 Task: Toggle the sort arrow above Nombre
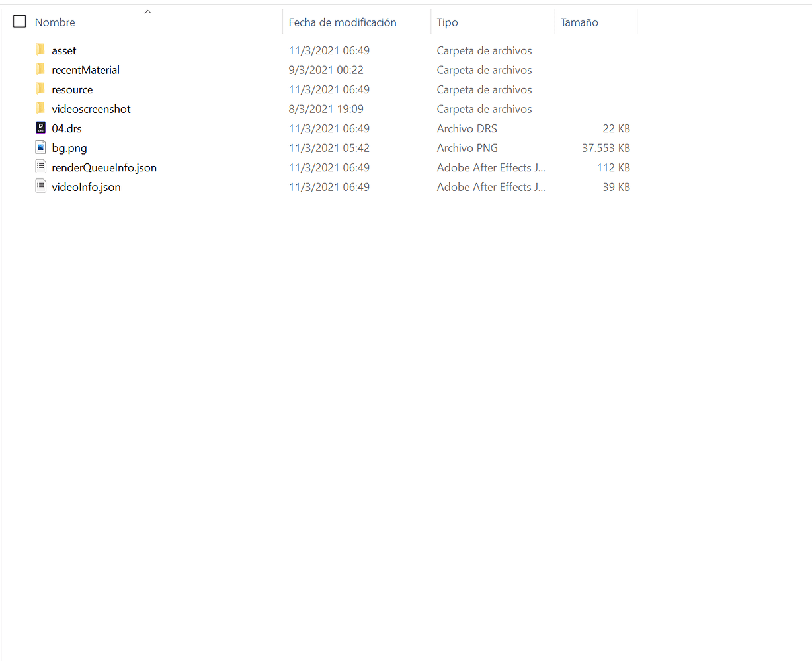[148, 11]
